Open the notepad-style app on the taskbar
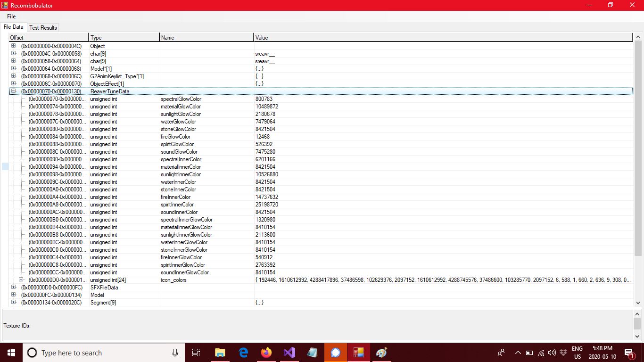Image resolution: width=644 pixels, height=362 pixels. (313, 353)
